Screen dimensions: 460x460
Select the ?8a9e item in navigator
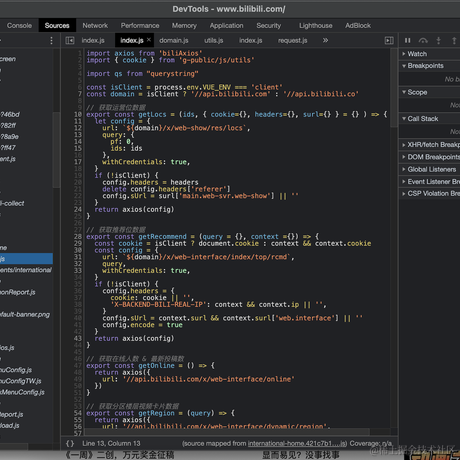pyautogui.click(x=9, y=137)
